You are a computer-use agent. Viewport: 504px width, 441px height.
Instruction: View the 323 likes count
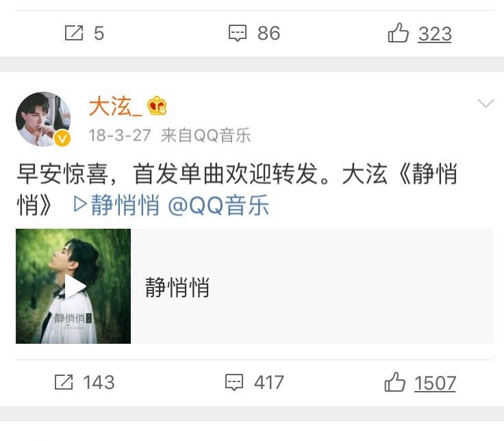435,34
